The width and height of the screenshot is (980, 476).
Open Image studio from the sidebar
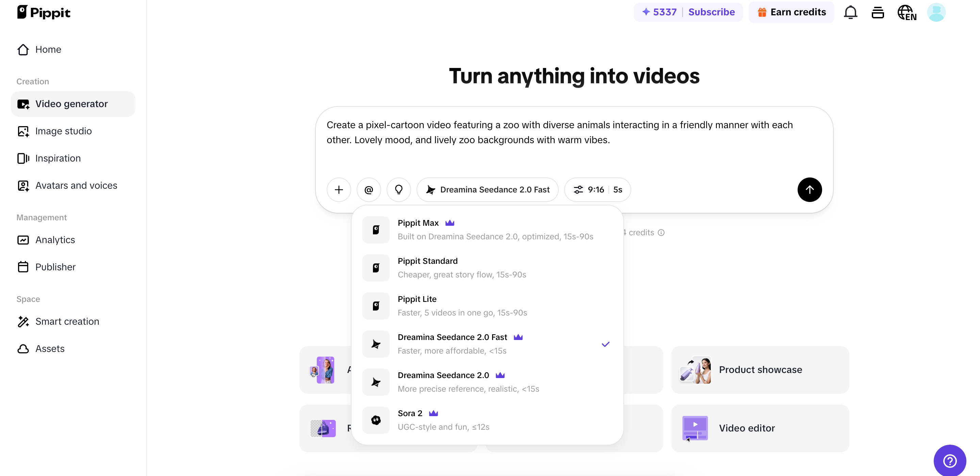pyautogui.click(x=63, y=131)
